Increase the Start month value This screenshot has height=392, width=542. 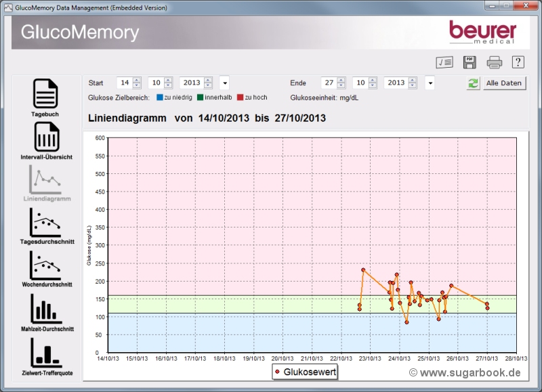pos(168,80)
